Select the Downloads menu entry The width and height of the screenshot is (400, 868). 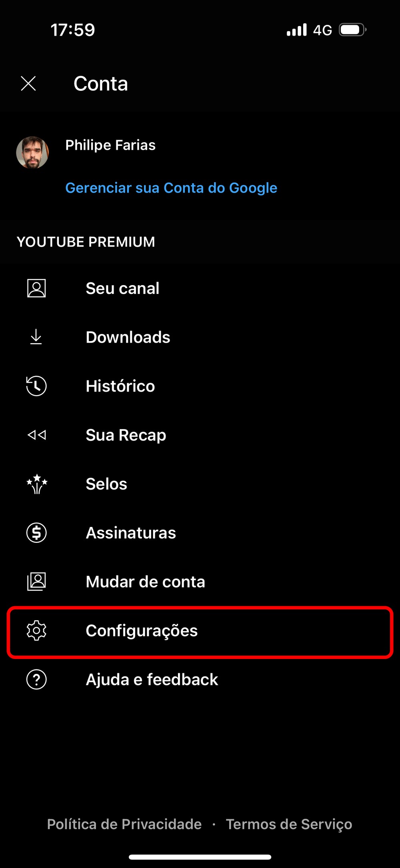point(200,337)
